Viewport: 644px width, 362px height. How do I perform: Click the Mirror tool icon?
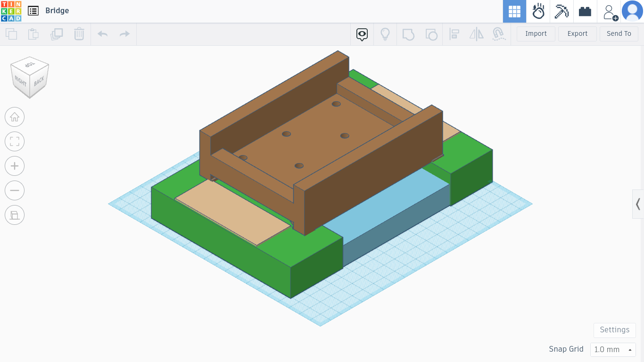[477, 34]
